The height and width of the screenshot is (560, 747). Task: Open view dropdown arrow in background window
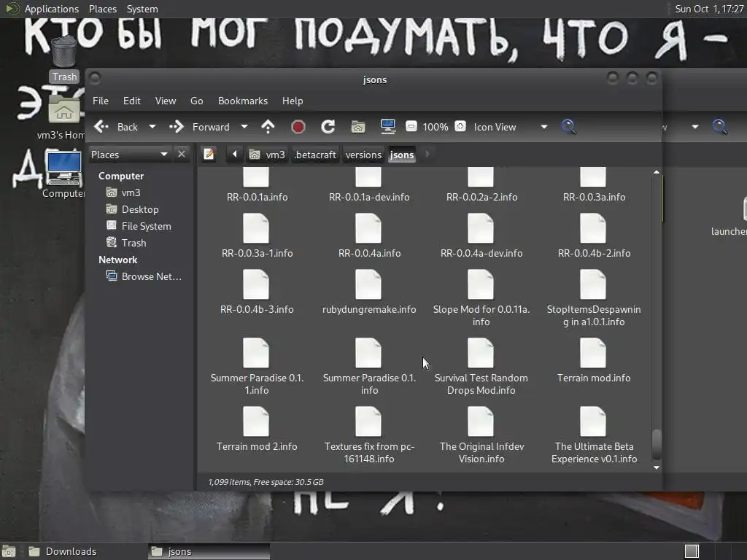click(x=695, y=127)
